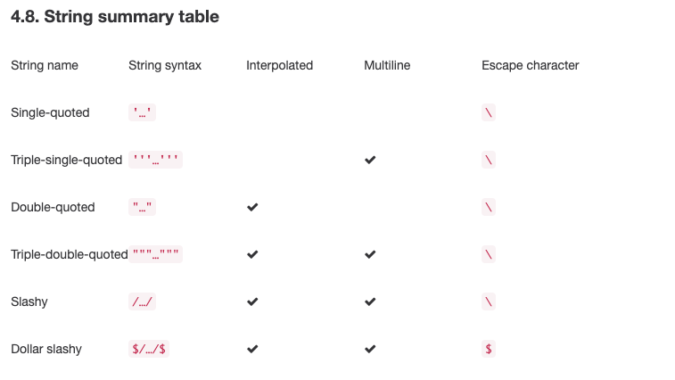Click the Slashy row Interpolated checkmark
675x380 pixels.
(253, 302)
